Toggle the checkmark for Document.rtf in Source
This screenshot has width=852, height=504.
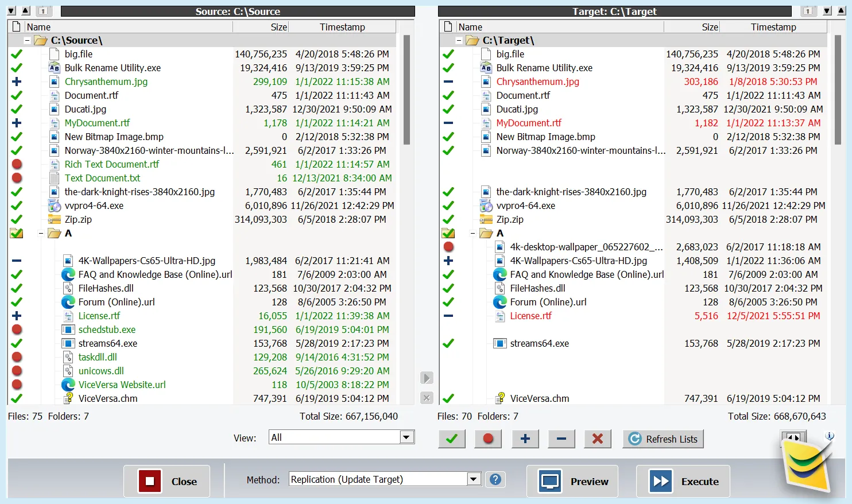pyautogui.click(x=17, y=95)
